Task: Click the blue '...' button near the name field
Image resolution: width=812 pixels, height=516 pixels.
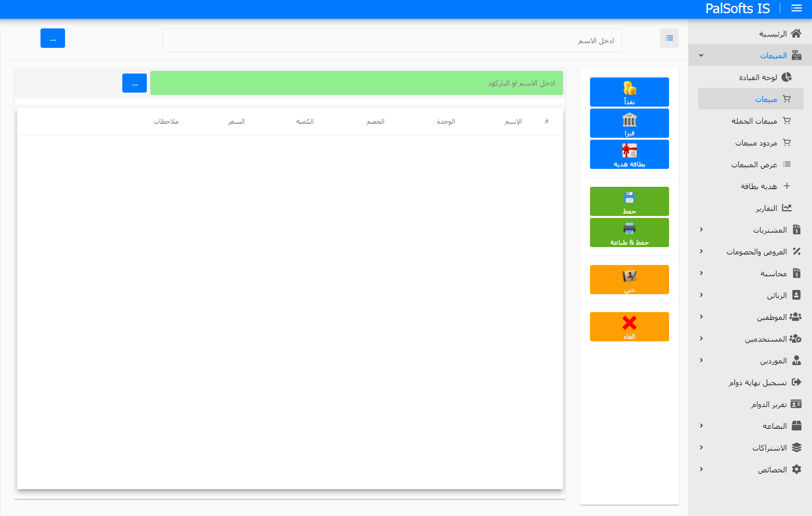Action: 53,38
